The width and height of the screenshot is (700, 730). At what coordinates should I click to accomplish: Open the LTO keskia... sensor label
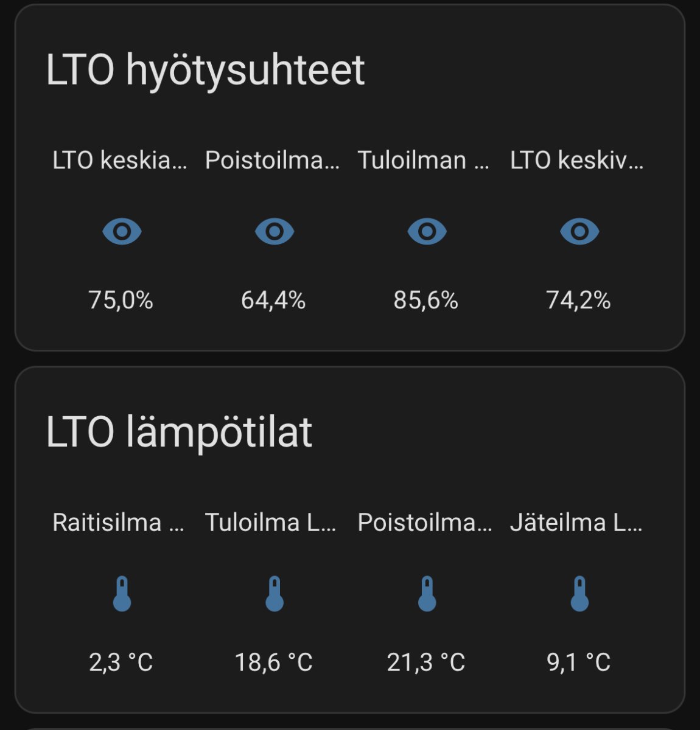pos(119,161)
